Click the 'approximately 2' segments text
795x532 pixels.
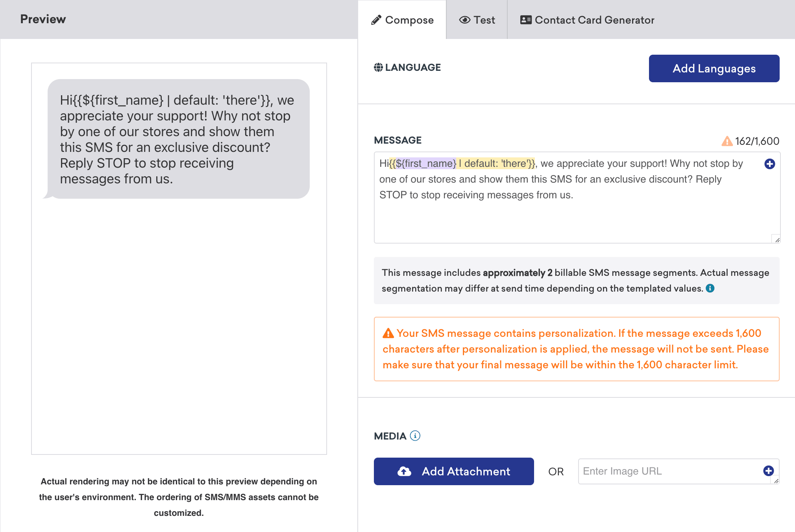[518, 273]
